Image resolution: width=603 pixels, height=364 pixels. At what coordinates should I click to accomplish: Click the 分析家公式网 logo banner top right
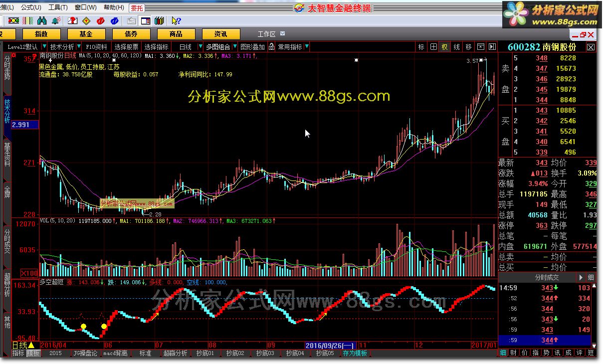coord(552,13)
